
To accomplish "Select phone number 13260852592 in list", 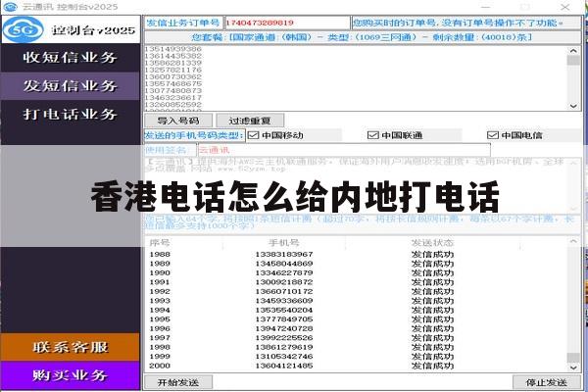I will [x=173, y=104].
